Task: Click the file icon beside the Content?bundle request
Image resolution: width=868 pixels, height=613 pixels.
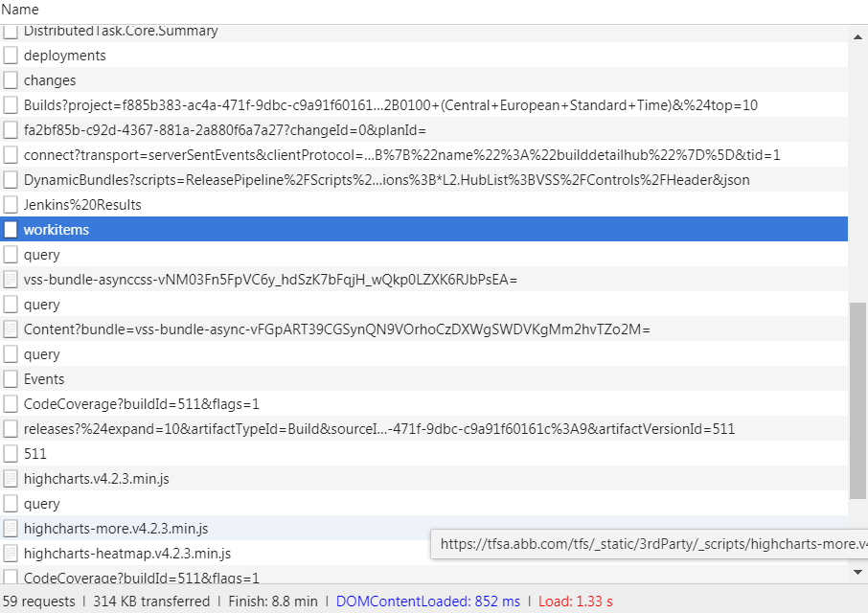Action: point(10,329)
